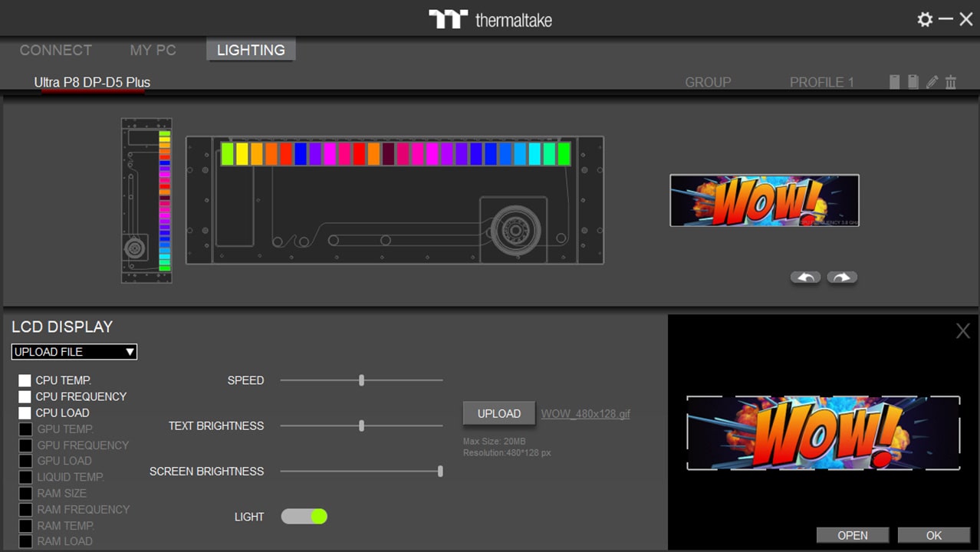Toggle the RAM FREQUENCY checkbox

25,509
